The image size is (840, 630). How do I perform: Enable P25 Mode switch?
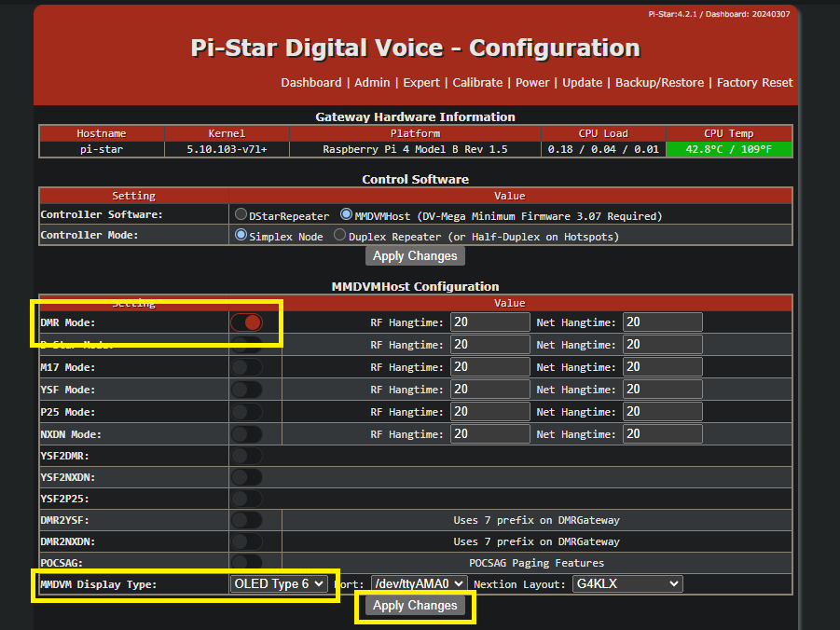(x=247, y=412)
